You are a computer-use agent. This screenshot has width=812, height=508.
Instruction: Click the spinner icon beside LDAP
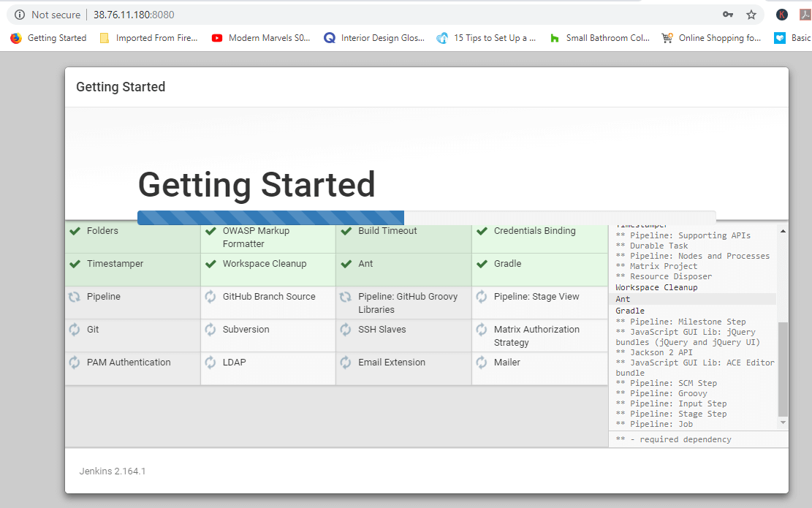pos(210,363)
